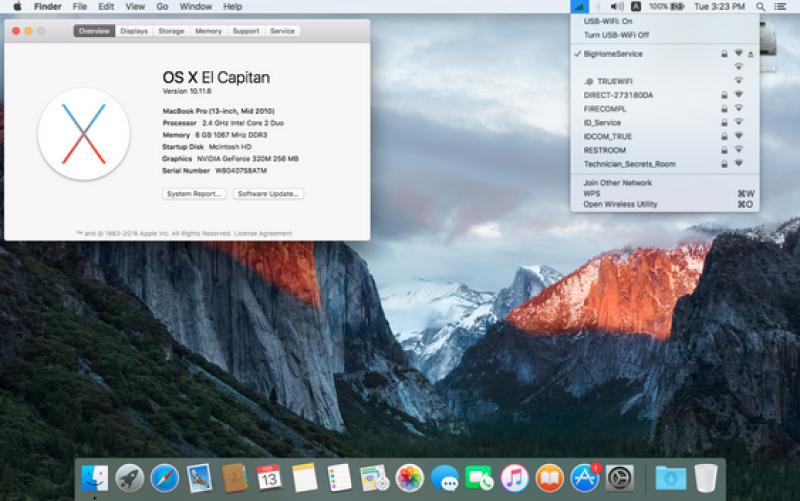Open Messages blue bubble icon

coord(444,478)
